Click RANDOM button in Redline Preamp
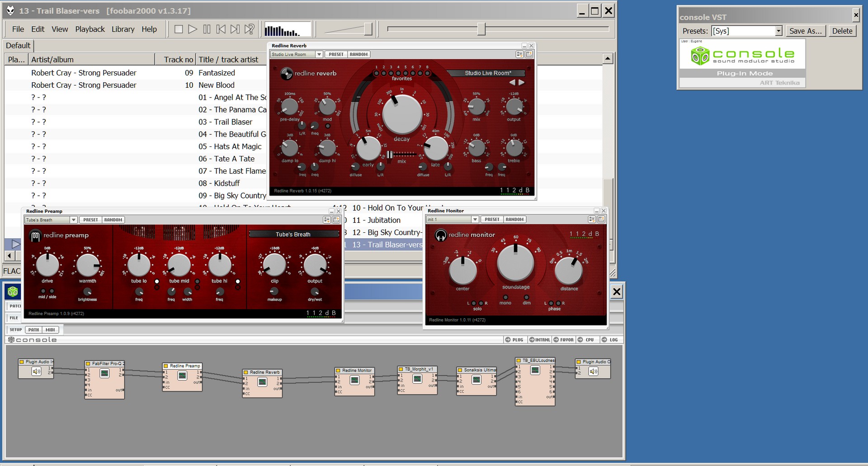Image resolution: width=868 pixels, height=466 pixels. (x=113, y=220)
